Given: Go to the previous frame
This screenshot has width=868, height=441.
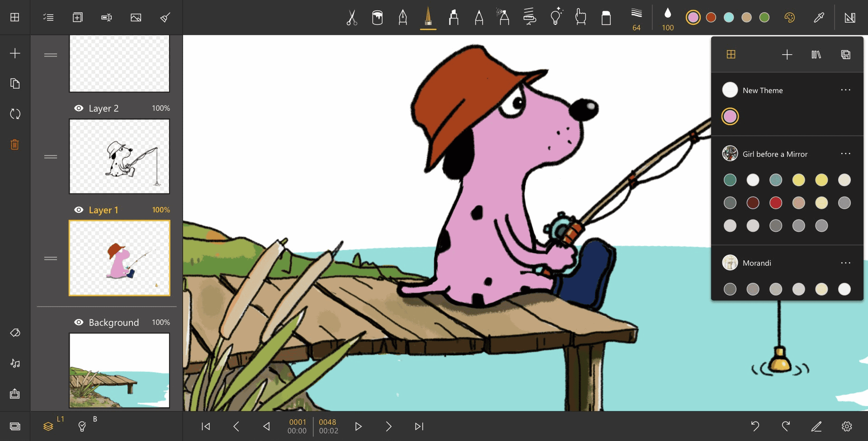Looking at the screenshot, I should pos(236,426).
